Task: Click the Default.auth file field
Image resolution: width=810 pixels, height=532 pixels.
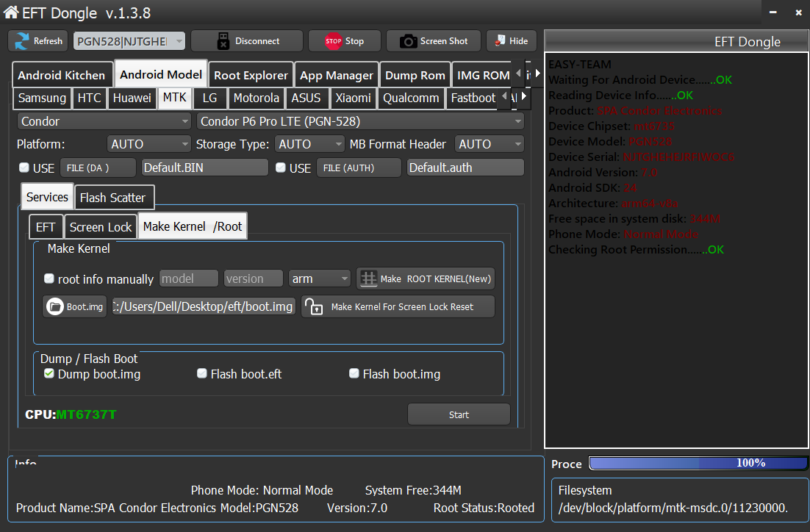Action: (x=465, y=168)
